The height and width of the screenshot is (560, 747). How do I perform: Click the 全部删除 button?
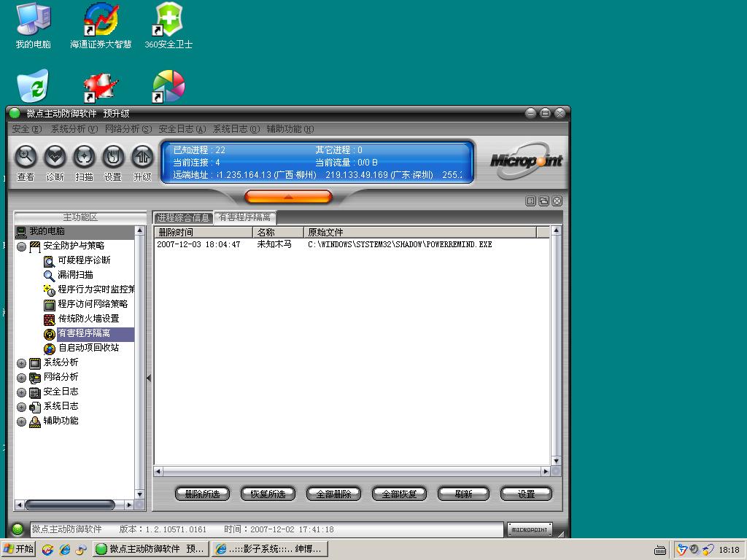[333, 494]
